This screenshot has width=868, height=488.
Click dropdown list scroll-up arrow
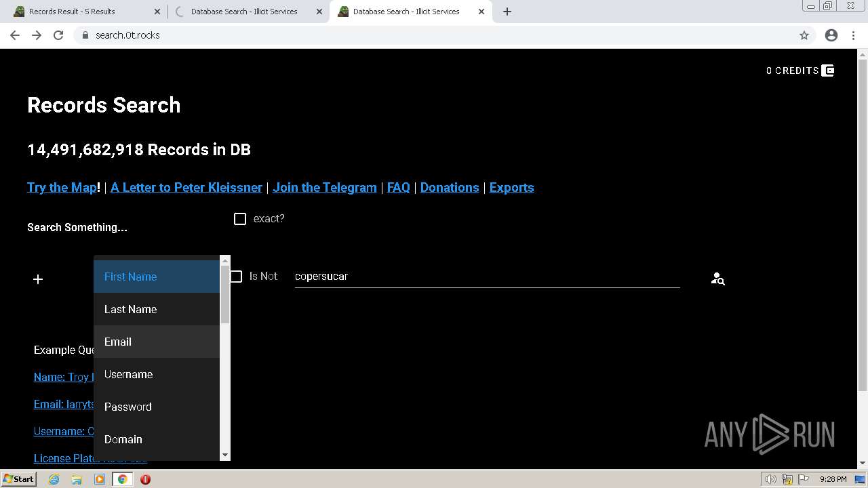pos(225,260)
